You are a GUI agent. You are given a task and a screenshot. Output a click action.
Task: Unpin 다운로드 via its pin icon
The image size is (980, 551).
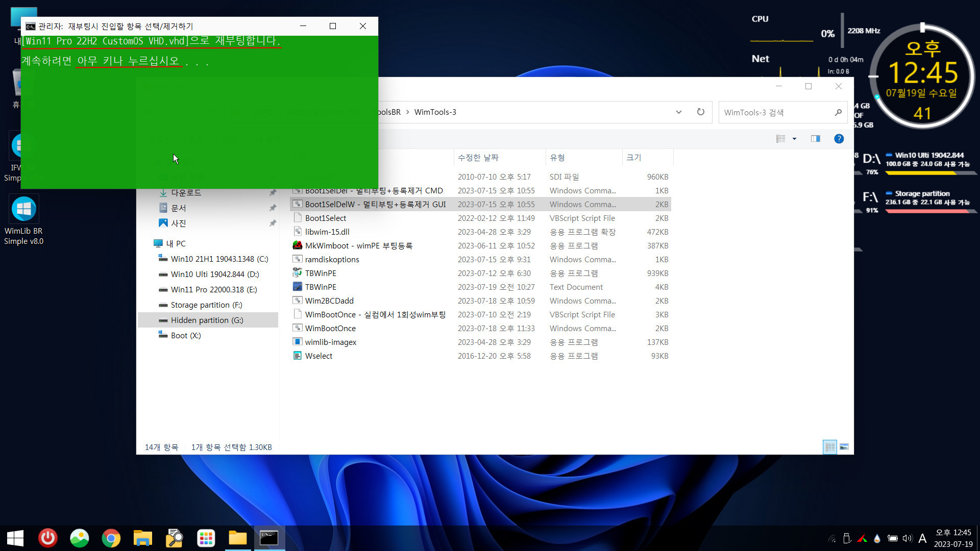point(273,192)
